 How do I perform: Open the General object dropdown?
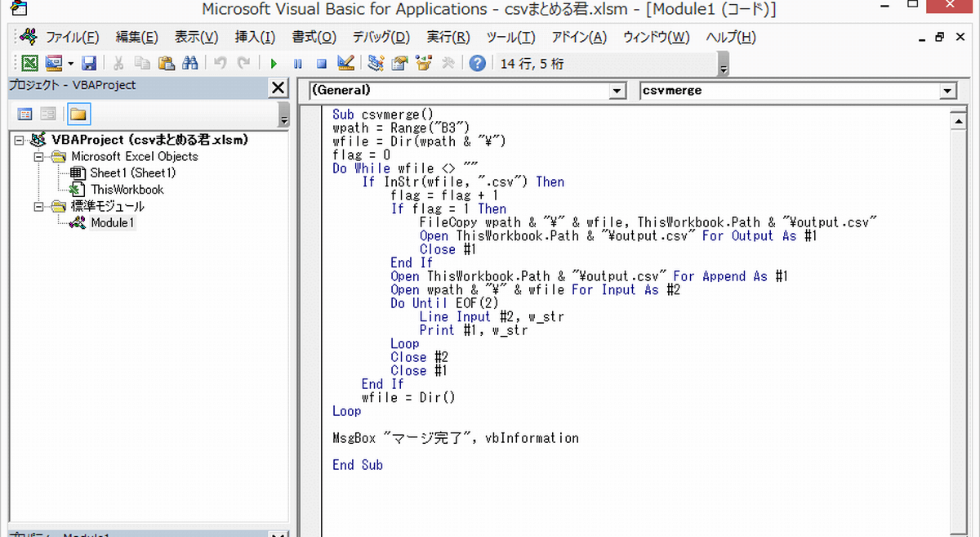[617, 91]
